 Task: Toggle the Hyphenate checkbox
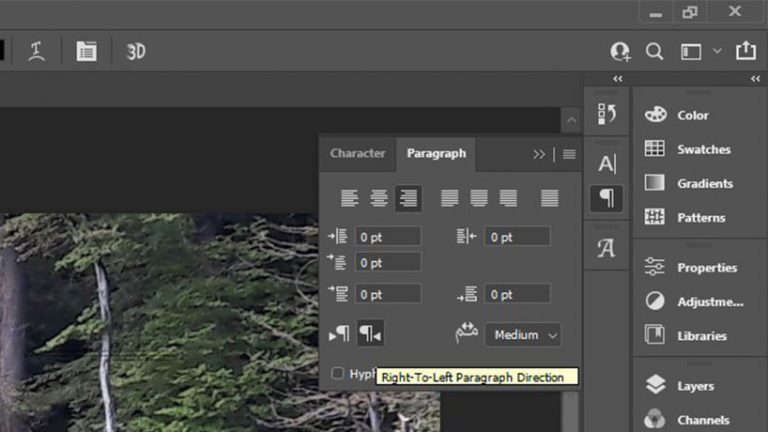point(337,373)
